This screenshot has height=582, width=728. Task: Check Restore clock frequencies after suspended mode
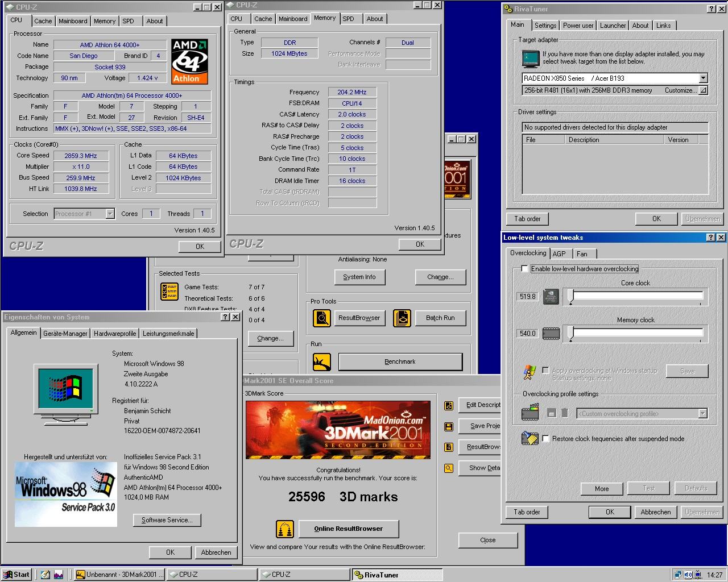(x=545, y=439)
